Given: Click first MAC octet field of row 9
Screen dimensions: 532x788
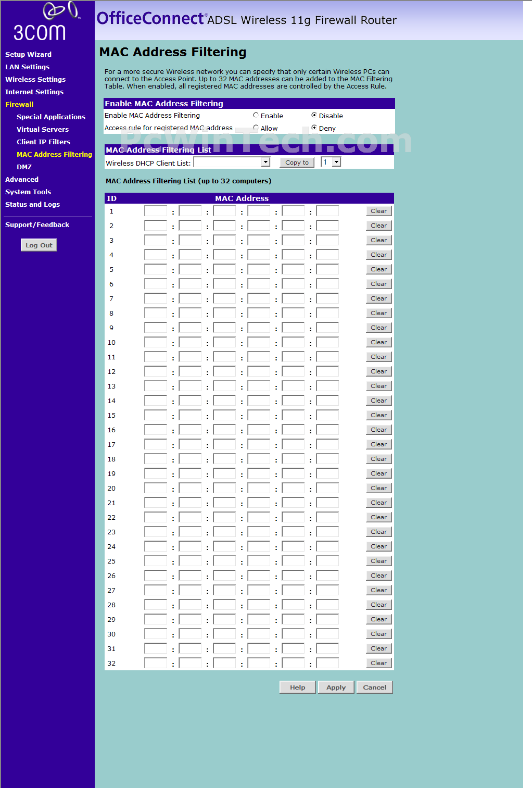Looking at the screenshot, I should click(x=156, y=328).
